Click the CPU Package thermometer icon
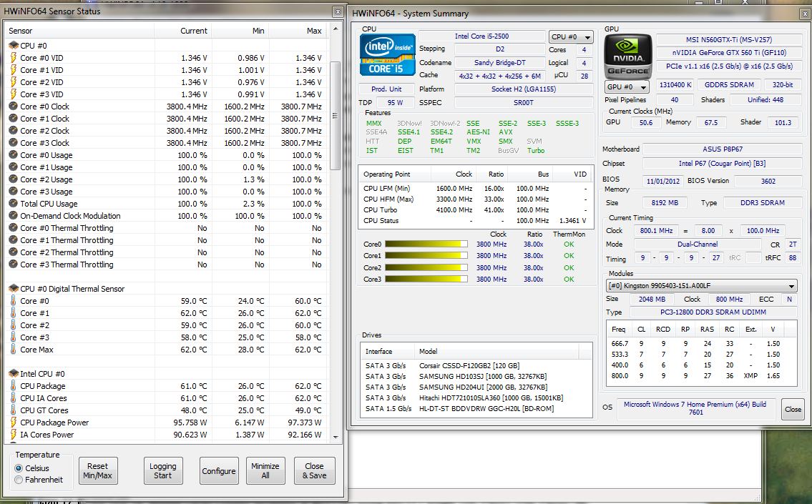The height and width of the screenshot is (504, 812). 14,385
